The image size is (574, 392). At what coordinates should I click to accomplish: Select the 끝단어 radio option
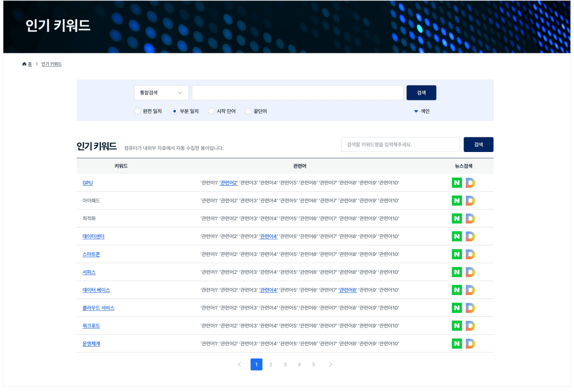click(x=249, y=111)
